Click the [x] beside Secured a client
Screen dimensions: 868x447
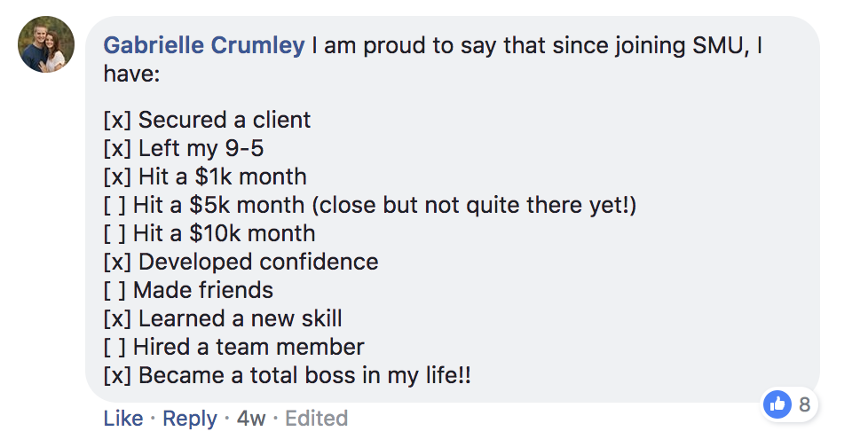[x=118, y=120]
